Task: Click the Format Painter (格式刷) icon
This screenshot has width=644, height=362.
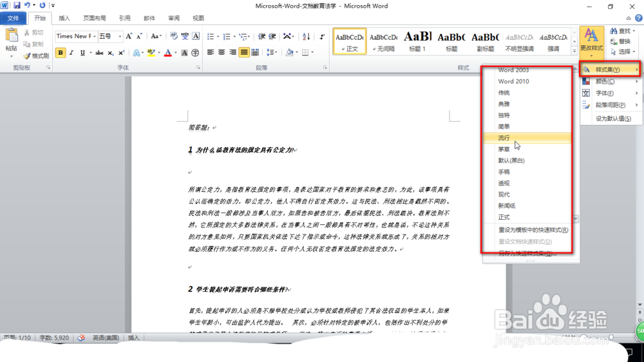Action: pos(26,55)
